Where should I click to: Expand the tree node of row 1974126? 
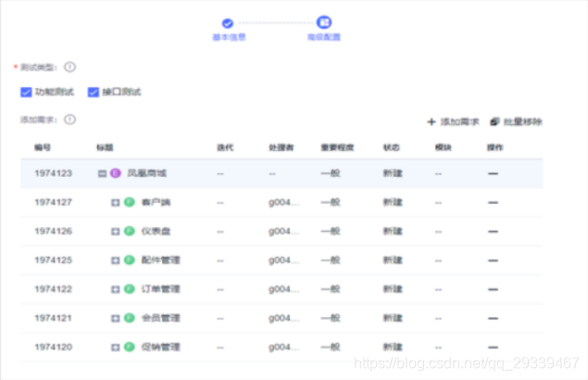[116, 232]
